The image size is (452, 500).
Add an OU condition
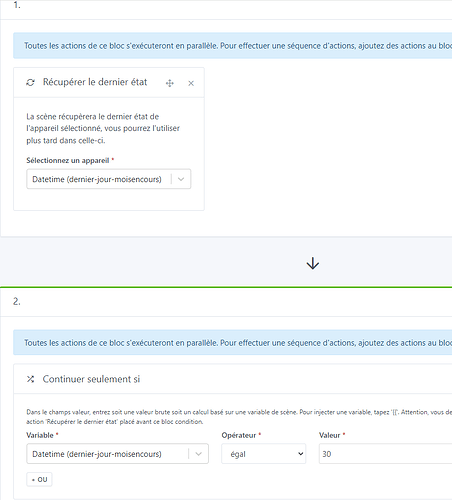click(x=39, y=479)
